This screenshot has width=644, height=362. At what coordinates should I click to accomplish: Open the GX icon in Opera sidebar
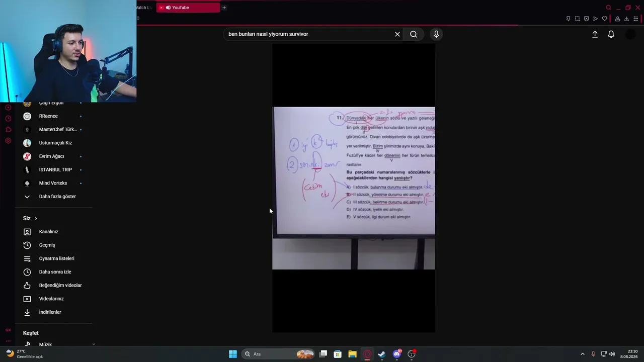point(8,330)
